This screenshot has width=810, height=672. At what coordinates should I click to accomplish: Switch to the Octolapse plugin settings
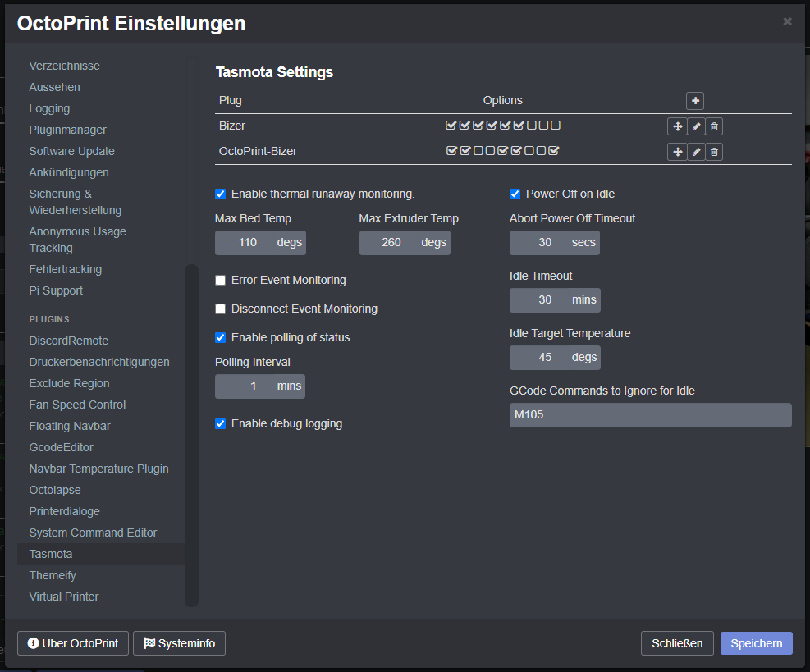[54, 490]
